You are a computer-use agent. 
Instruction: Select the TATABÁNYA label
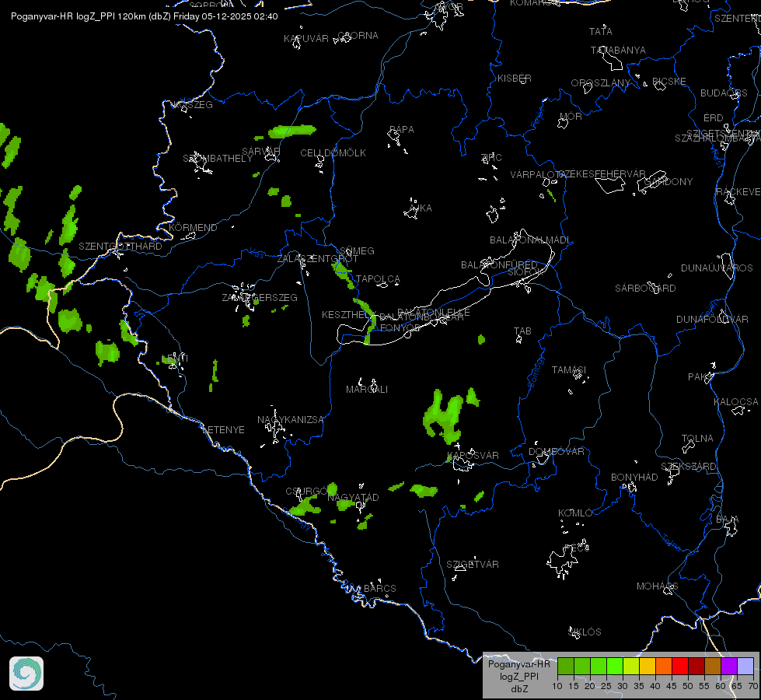click(x=618, y=51)
